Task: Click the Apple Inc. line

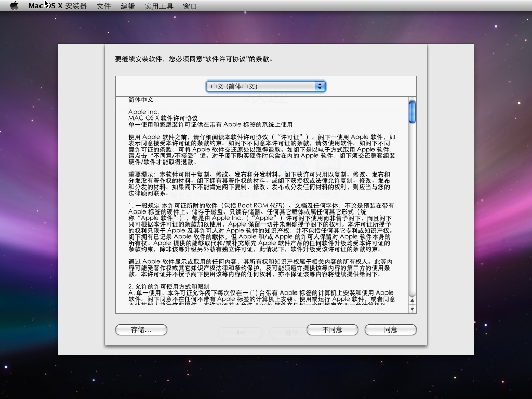Action: click(143, 112)
